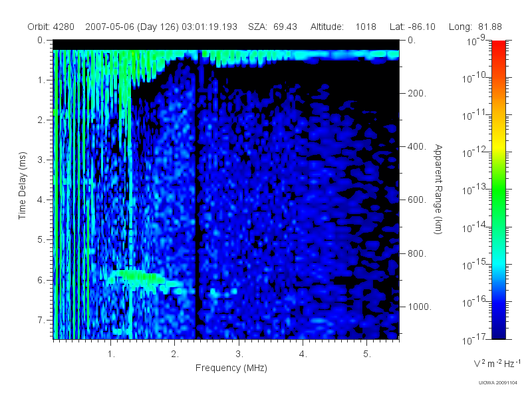Image resolution: width=532 pixels, height=399 pixels.
Task: Click the 'Long: 81.88' text
Action: (475, 27)
